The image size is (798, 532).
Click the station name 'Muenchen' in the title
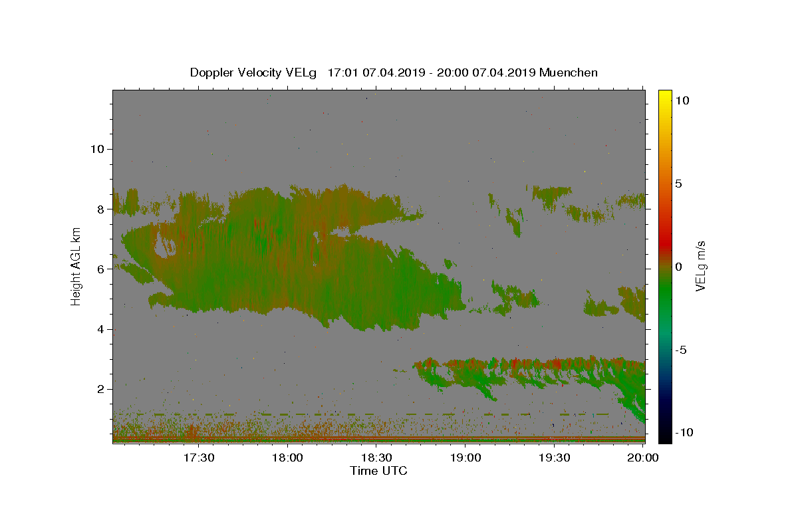point(569,72)
